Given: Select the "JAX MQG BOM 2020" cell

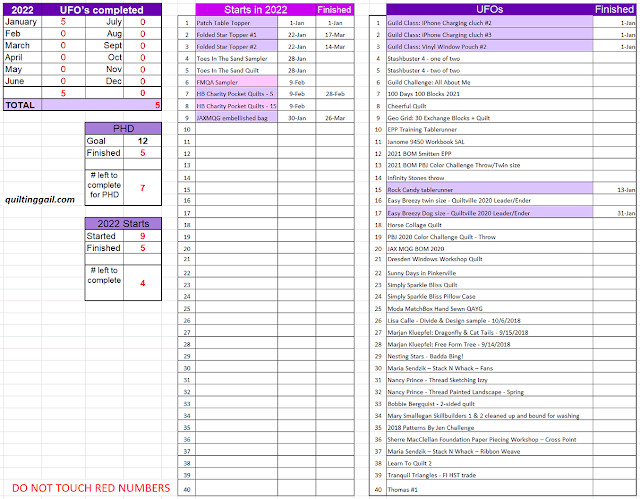Looking at the screenshot, I should point(489,248).
